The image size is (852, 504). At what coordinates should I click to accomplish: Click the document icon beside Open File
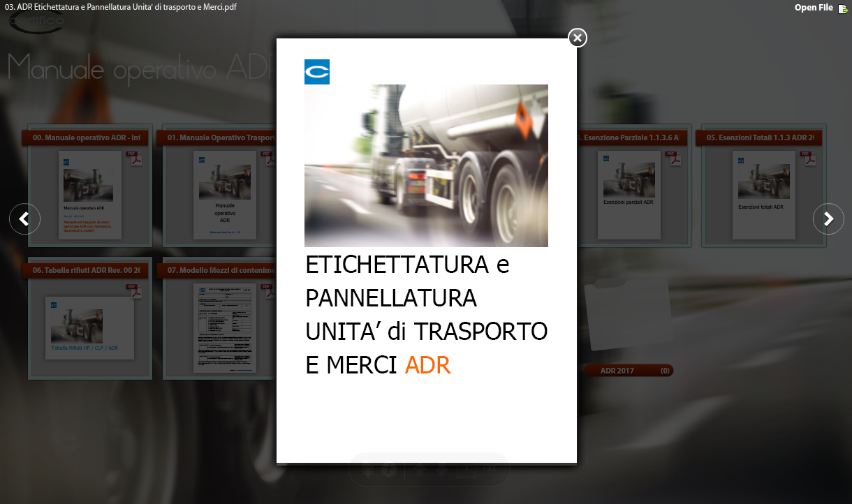843,8
